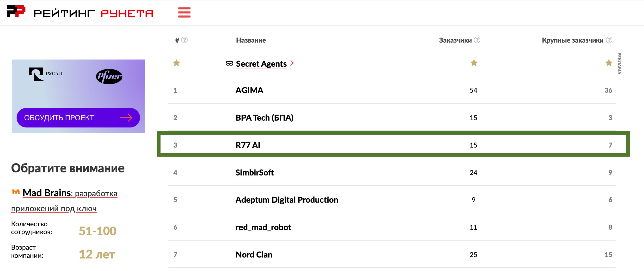Screen dimensions: 644x271
Task: Sort by Крупные заказчики column header
Action: [573, 40]
